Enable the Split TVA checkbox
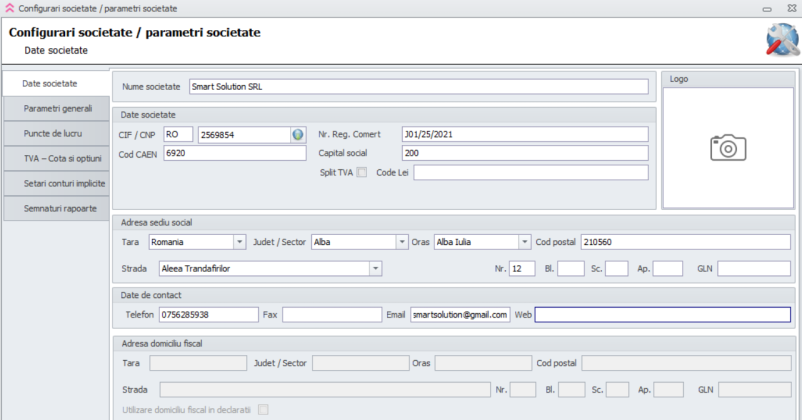The height and width of the screenshot is (420, 802). [361, 172]
